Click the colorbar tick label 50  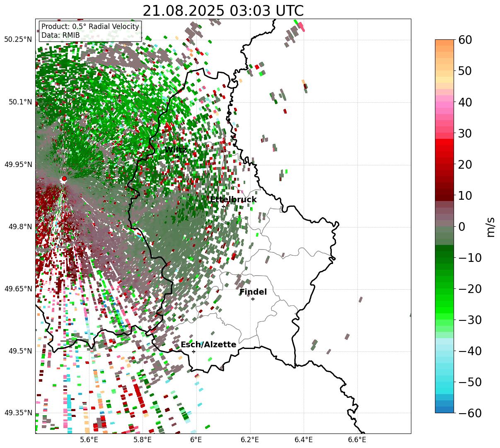(464, 71)
